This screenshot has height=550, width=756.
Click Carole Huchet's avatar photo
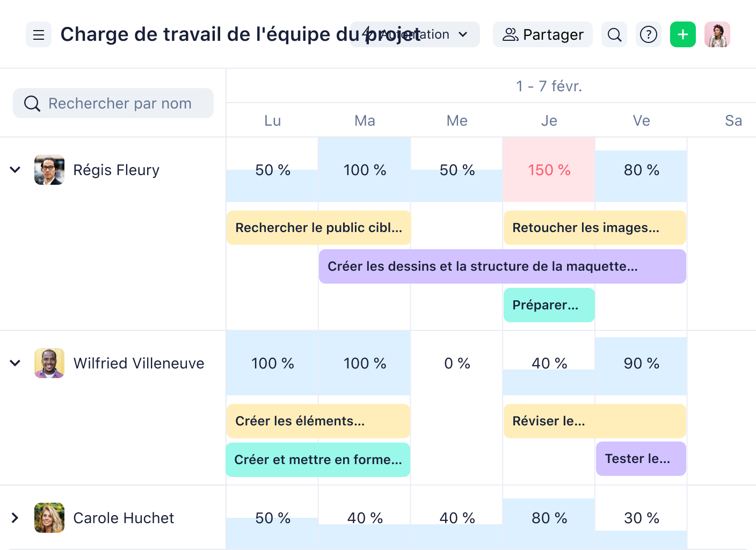(x=49, y=518)
